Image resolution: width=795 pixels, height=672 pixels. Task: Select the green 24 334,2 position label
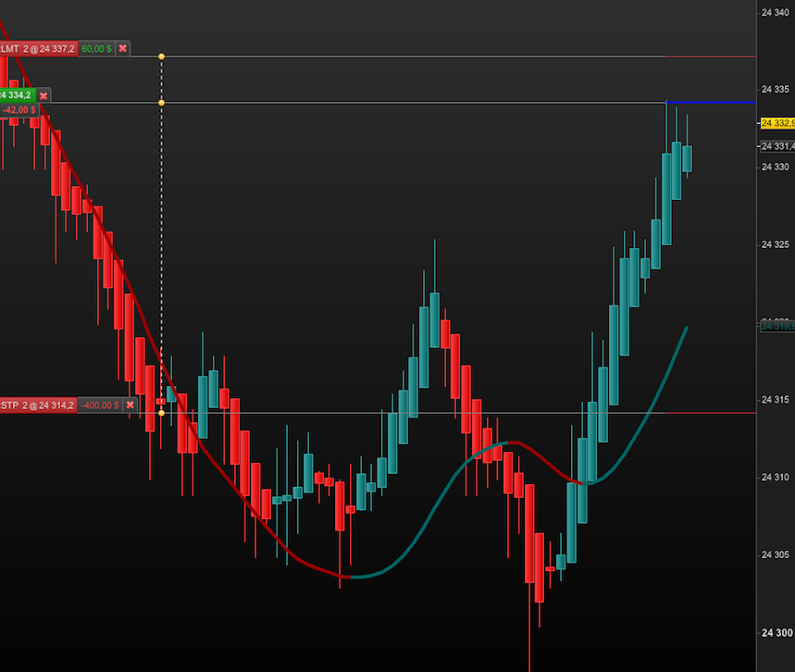18,95
